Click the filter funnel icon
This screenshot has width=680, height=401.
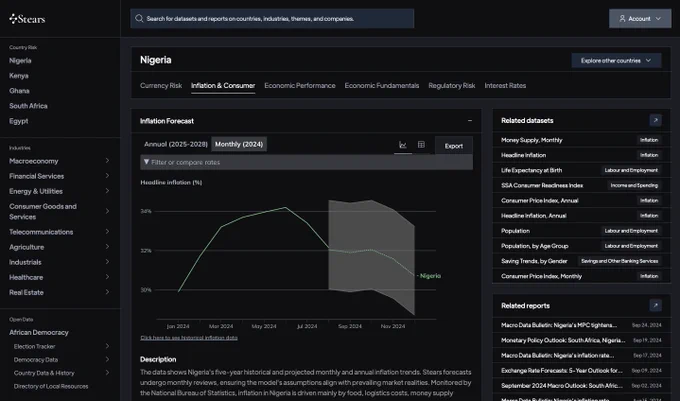tap(146, 162)
